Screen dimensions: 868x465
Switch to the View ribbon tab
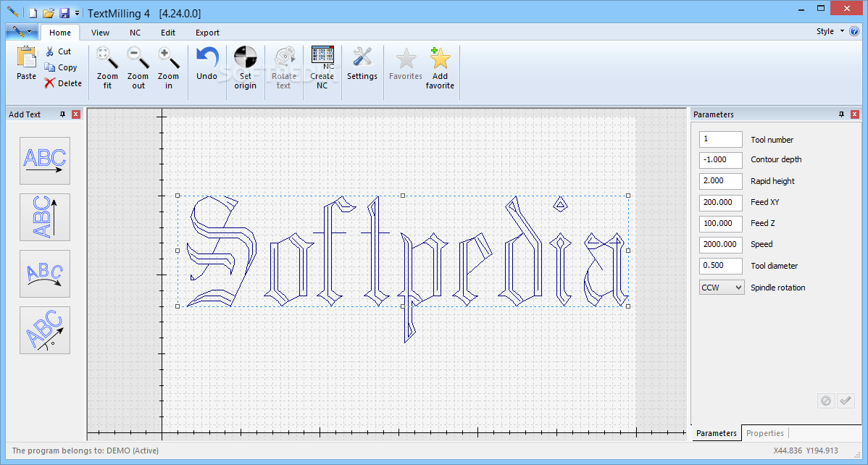click(100, 33)
